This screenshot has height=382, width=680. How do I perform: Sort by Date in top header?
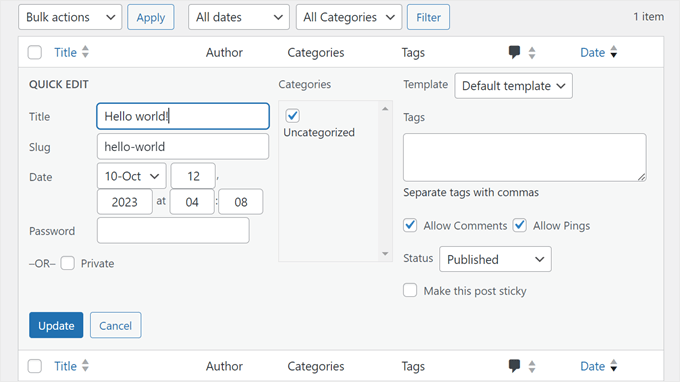(x=592, y=52)
